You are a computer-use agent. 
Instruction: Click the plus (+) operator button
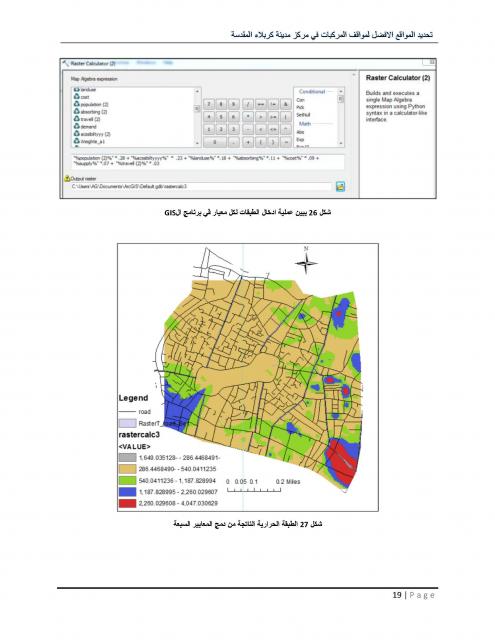pos(248,142)
